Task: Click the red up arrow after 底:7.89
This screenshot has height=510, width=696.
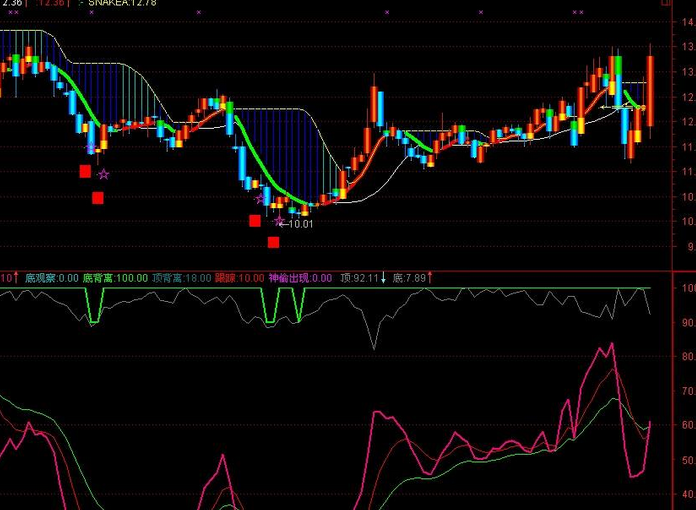Action: tap(430, 278)
